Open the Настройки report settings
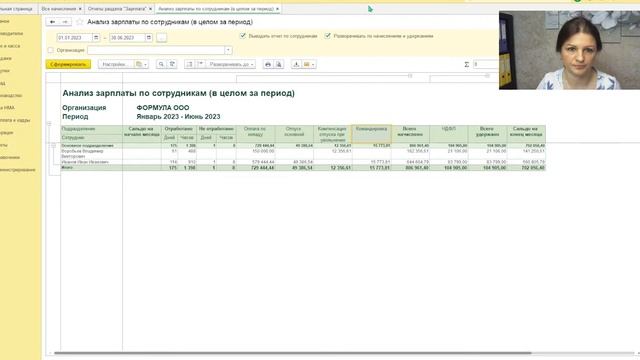Viewport: 640px width, 360px height. [x=116, y=64]
